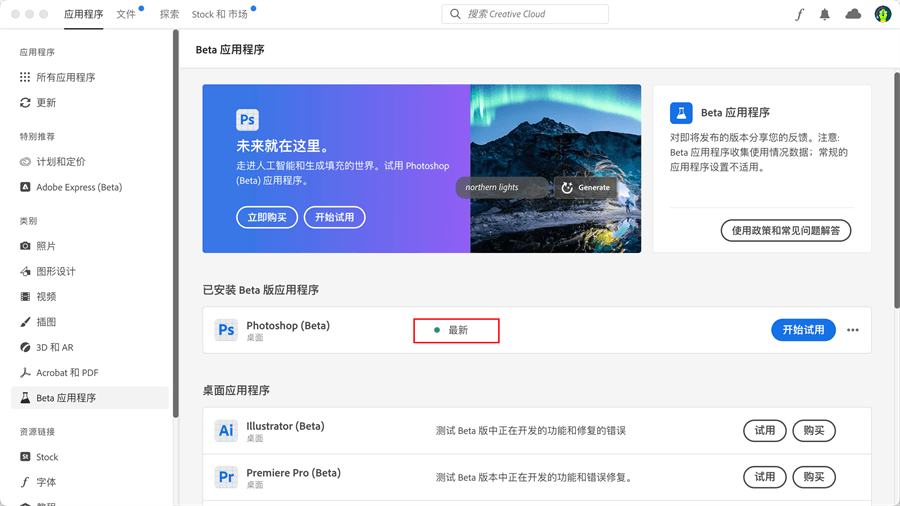The image size is (900, 506).
Task: Open the notifications bell
Action: pyautogui.click(x=825, y=14)
